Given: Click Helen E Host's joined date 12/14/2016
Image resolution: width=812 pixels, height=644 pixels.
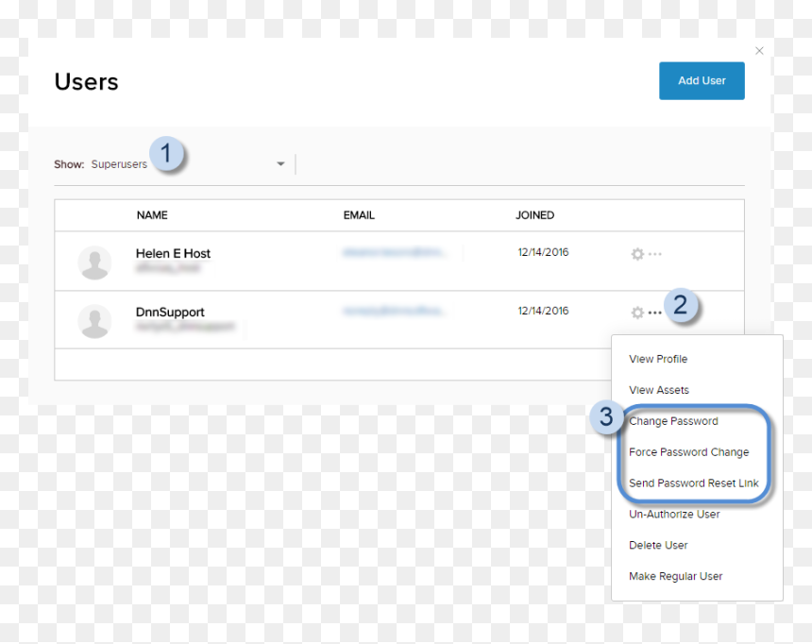Looking at the screenshot, I should [543, 252].
